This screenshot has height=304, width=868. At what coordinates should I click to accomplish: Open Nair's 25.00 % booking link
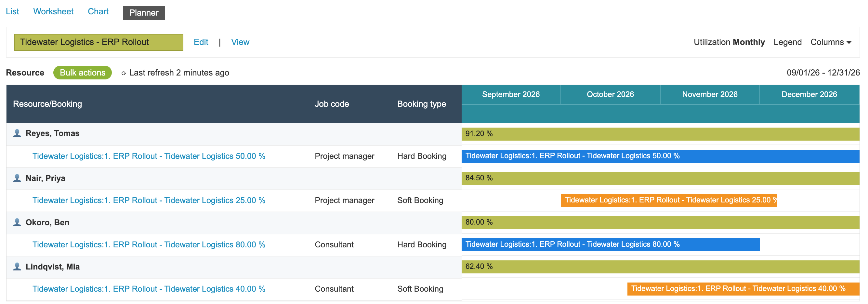point(149,200)
